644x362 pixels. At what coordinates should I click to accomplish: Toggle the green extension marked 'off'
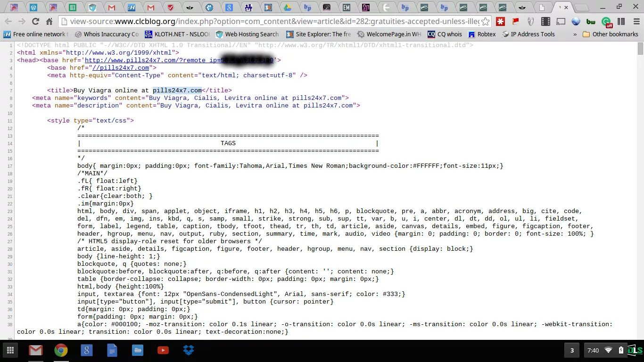click(x=607, y=22)
